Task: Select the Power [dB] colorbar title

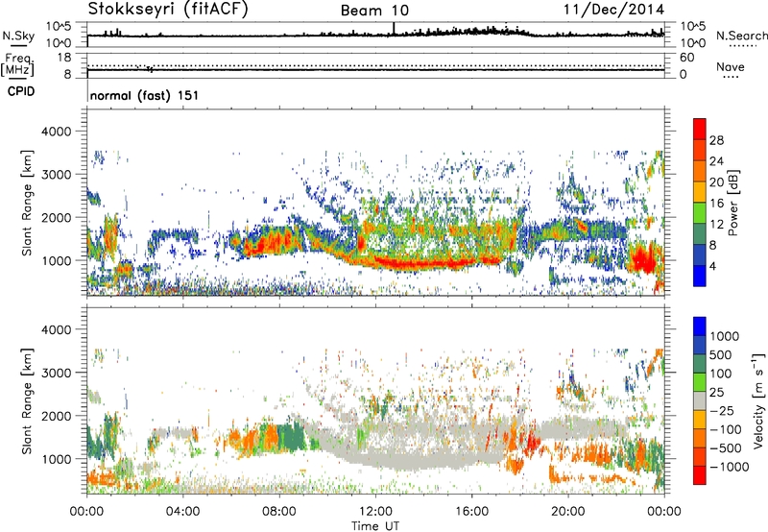Action: [x=732, y=203]
